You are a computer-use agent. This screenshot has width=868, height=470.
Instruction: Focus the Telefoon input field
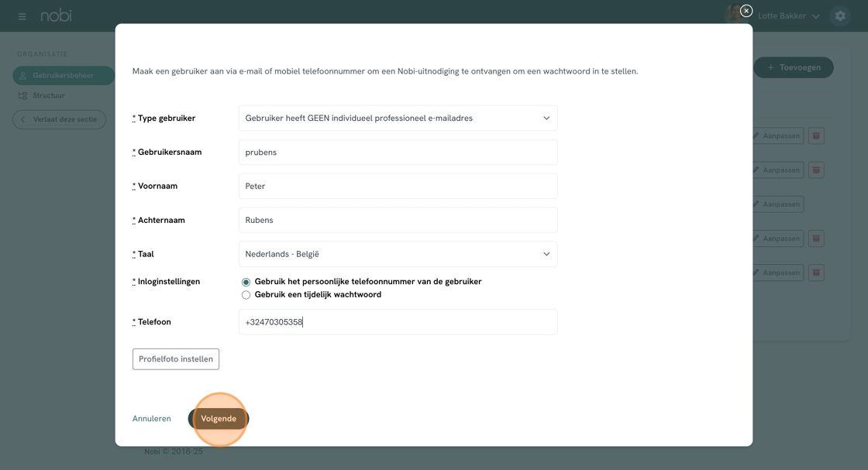pyautogui.click(x=398, y=322)
